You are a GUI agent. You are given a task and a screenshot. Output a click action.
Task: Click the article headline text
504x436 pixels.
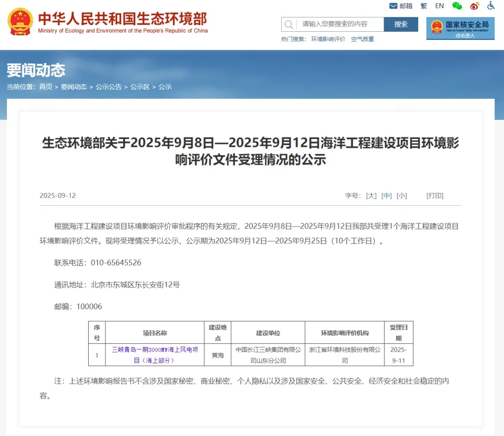pos(251,151)
